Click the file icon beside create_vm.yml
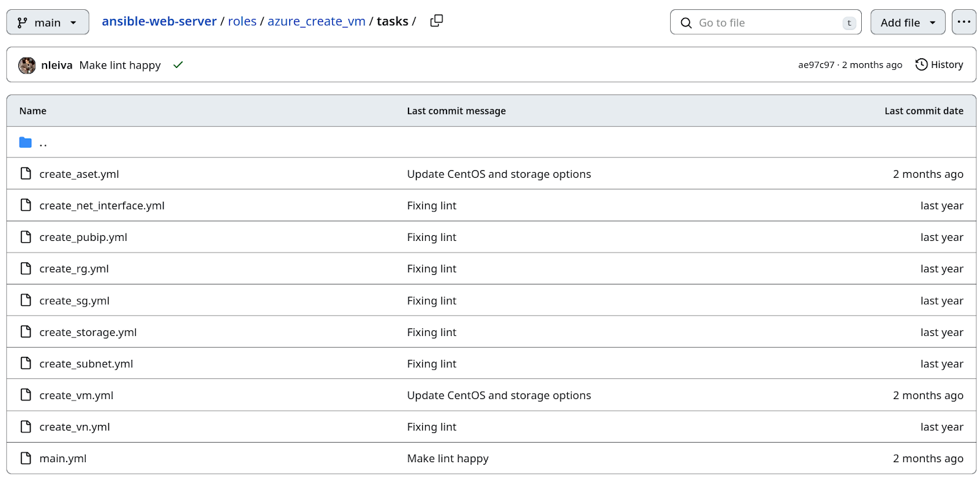Screen dimensions: 980x480 (26, 395)
